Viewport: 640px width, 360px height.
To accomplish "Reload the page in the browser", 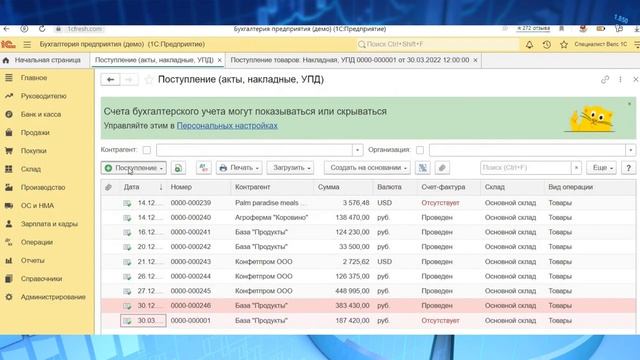I will coord(42,29).
